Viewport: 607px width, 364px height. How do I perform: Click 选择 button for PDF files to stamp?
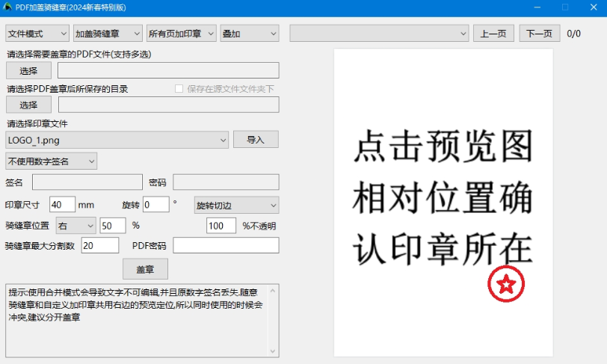pos(28,71)
